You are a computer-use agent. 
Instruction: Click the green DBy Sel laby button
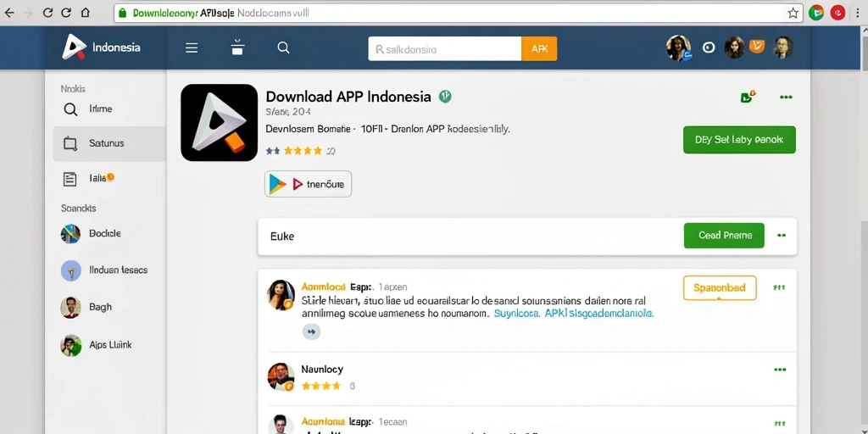click(x=739, y=140)
